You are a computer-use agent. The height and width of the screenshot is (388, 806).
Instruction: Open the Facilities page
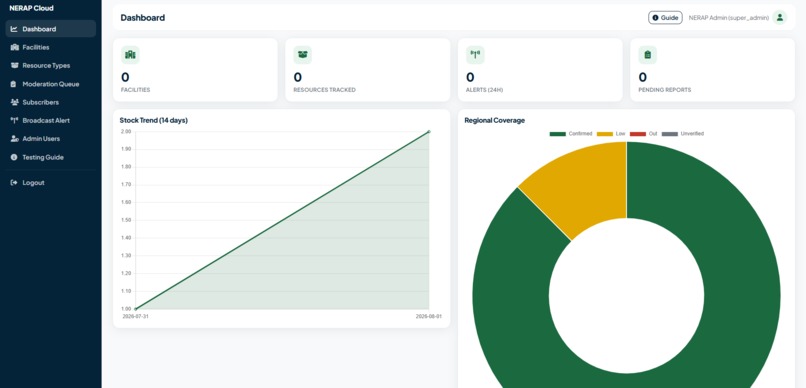[x=50, y=47]
